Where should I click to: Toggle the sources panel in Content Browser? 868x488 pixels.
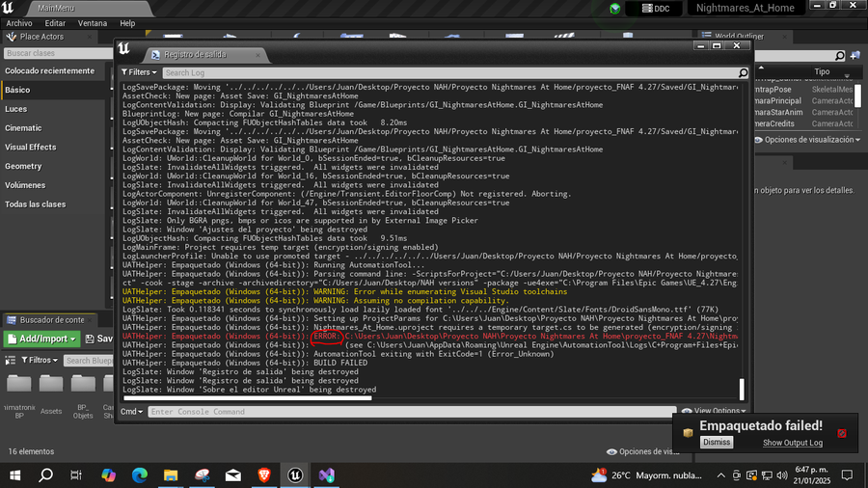tap(10, 360)
